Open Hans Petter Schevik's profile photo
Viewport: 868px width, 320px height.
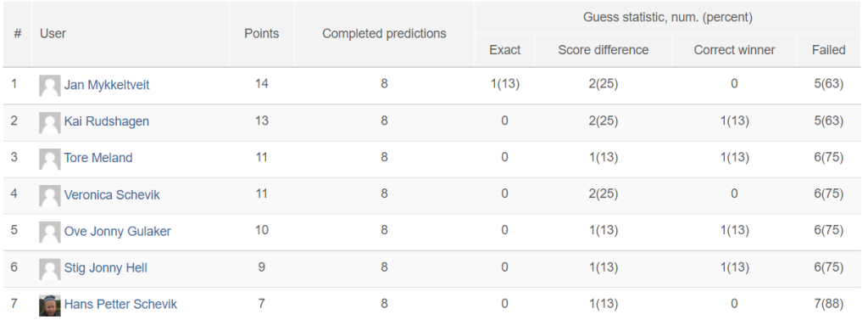50,306
